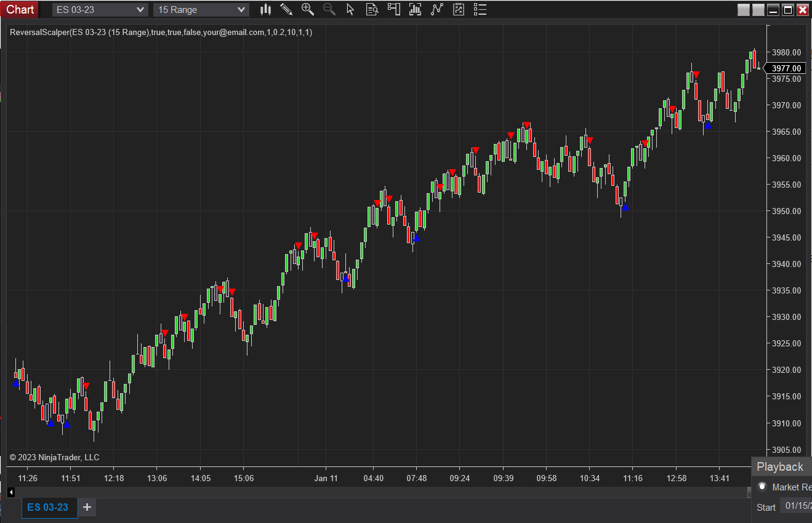Add a new chart tab with plus
Screen dimensions: 812x523
(87, 507)
